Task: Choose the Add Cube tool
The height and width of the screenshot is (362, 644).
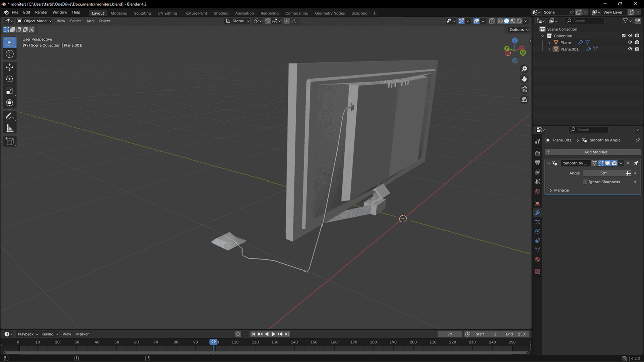Action: click(x=9, y=141)
